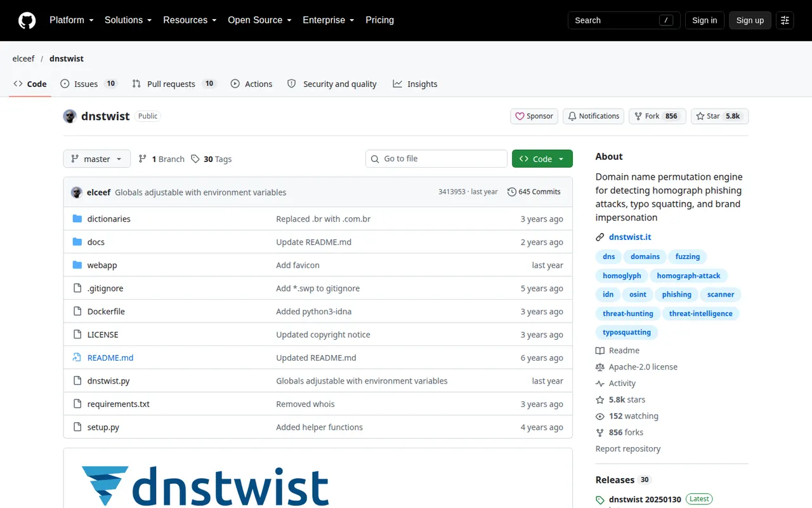
Task: Click the eye icon beside 152 watching
Action: click(x=600, y=417)
